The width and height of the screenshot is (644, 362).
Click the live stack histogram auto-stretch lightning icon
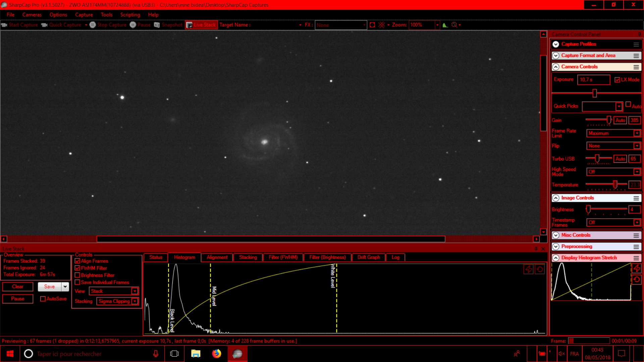coord(528,269)
